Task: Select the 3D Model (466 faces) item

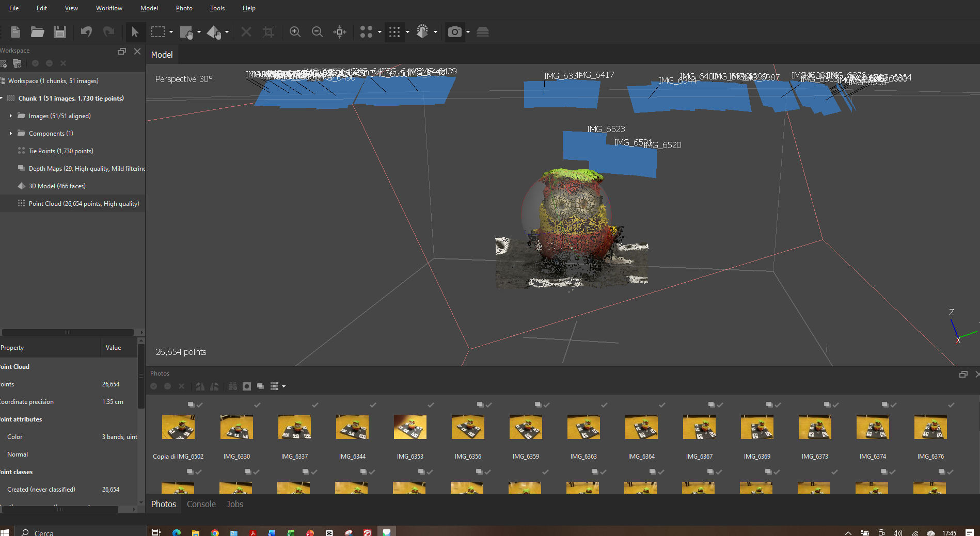Action: pyautogui.click(x=57, y=186)
